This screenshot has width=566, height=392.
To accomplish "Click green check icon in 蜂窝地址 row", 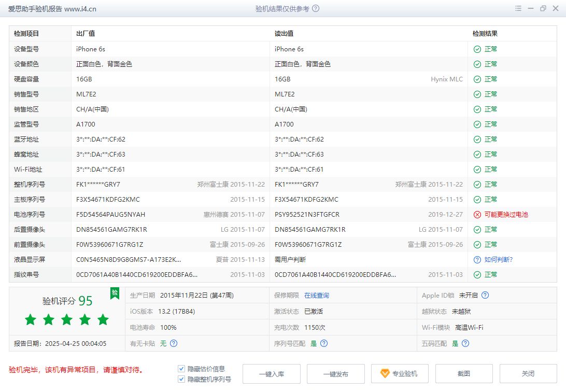I will click(x=477, y=155).
